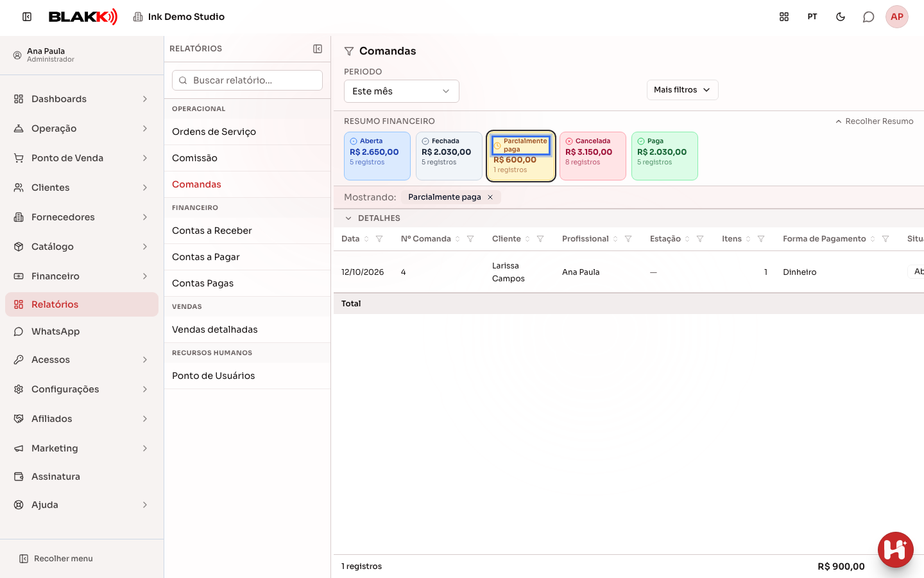Open the Vendas detalhadas report
This screenshot has height=578, width=924.
coord(247,329)
